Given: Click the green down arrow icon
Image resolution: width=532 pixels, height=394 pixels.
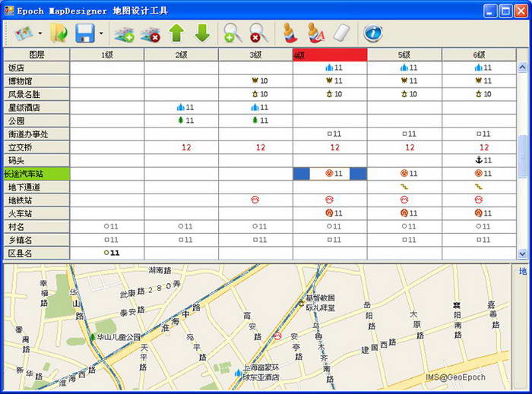Looking at the screenshot, I should click(x=203, y=33).
